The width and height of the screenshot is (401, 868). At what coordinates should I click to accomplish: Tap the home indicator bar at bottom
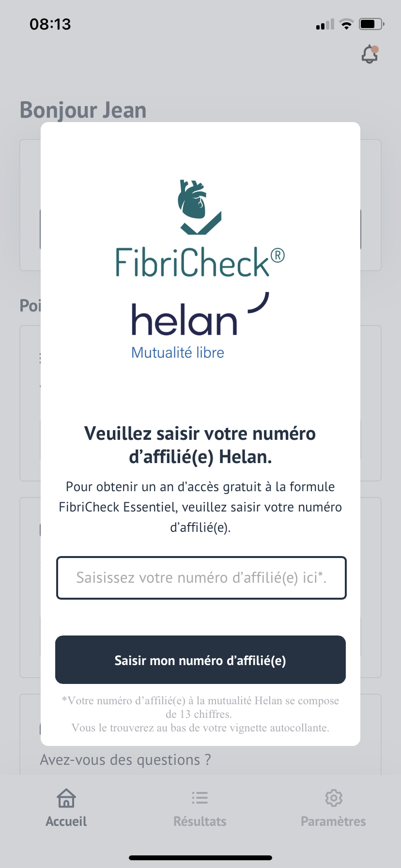click(x=200, y=858)
